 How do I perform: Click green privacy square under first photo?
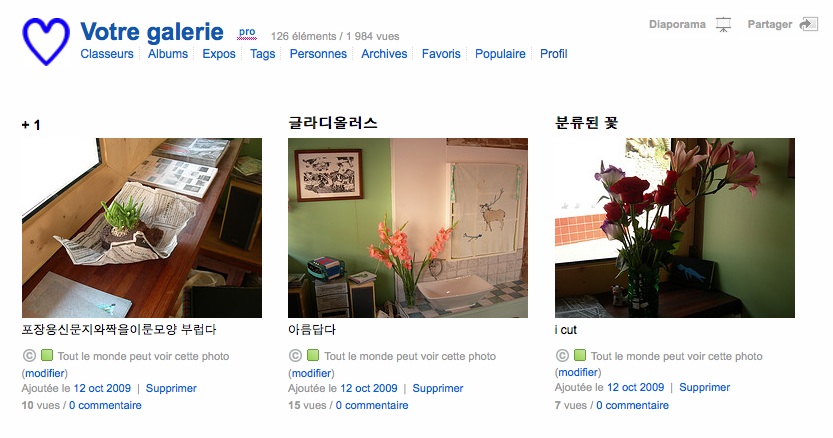point(47,355)
